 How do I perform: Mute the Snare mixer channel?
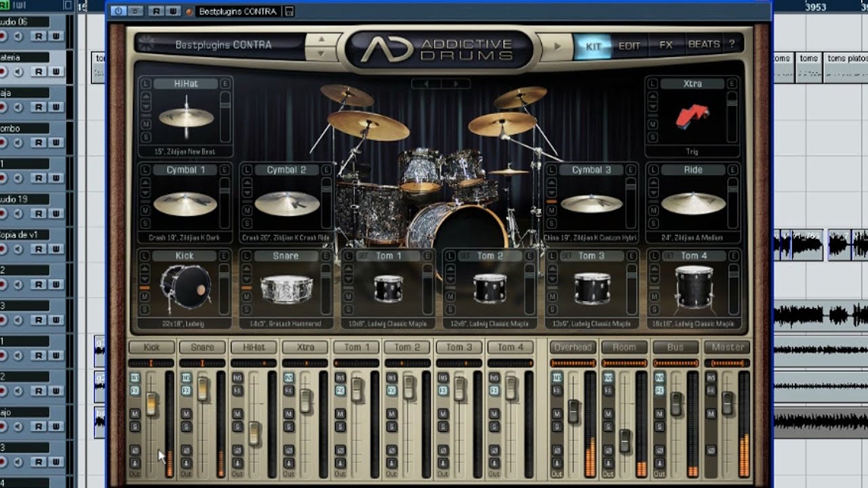[186, 414]
